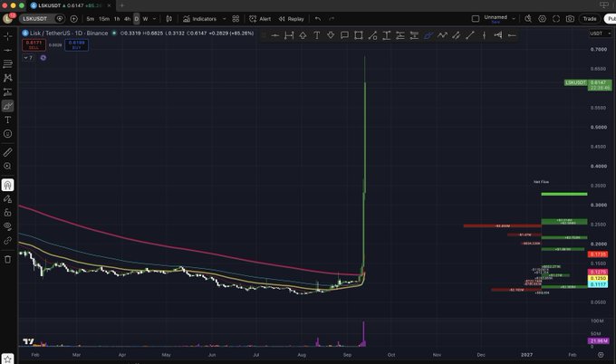Select the text tool in favorites toolbar
This screenshot has width=616, height=364.
[317, 35]
